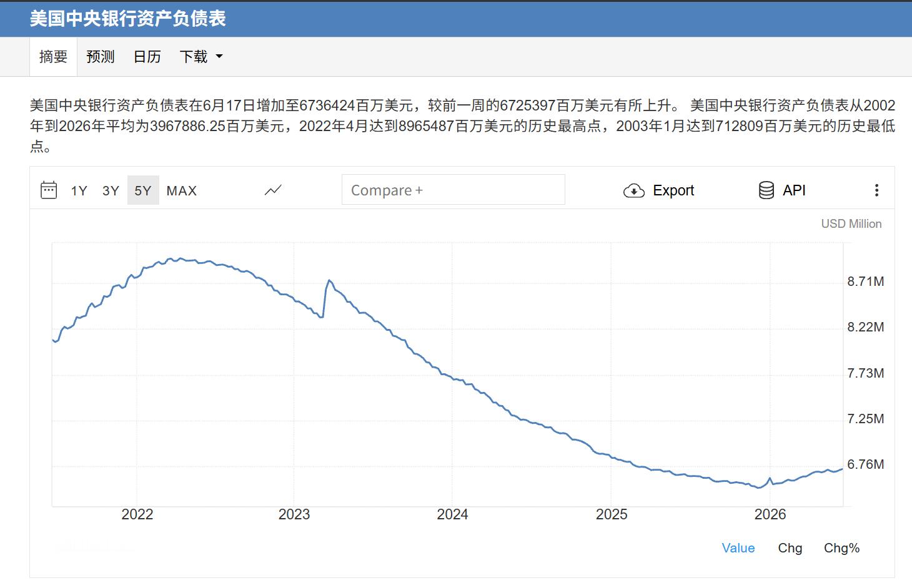Click the 2023 x-axis label
This screenshot has width=912, height=588.
[x=294, y=514]
